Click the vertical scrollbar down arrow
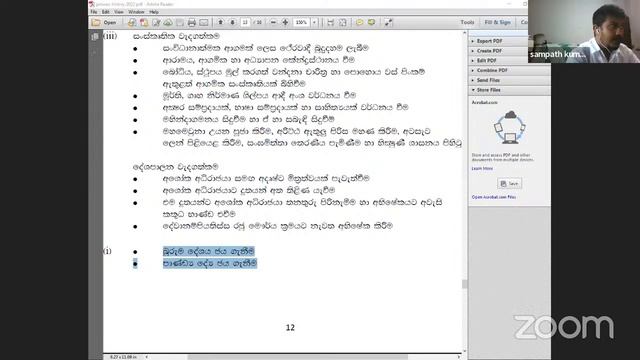The image size is (640, 360). [x=464, y=351]
